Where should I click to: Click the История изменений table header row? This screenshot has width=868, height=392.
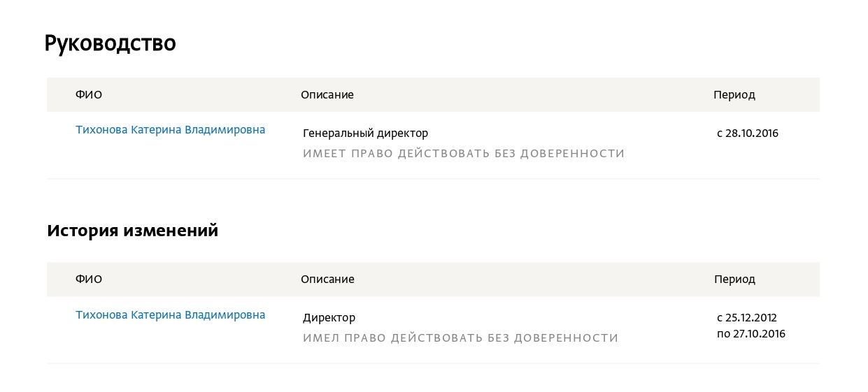(433, 280)
